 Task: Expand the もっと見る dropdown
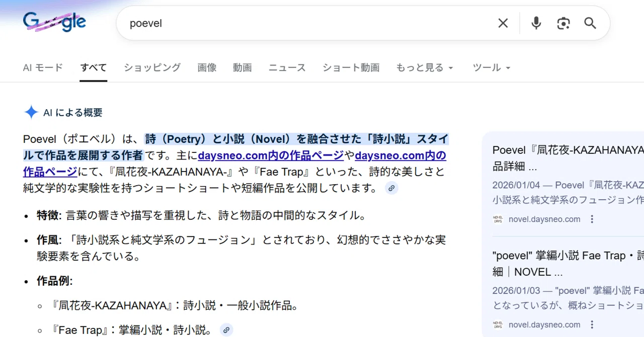(x=425, y=67)
